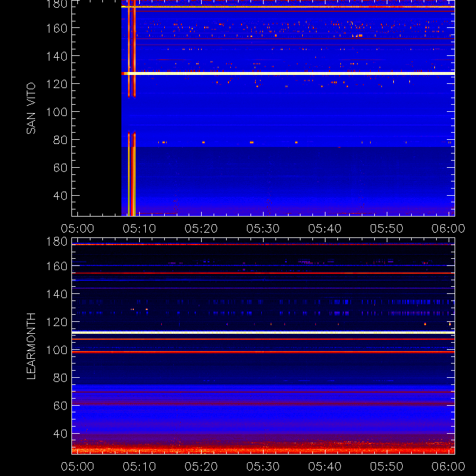Click 06:00 time label under SAN VITO plot

click(x=449, y=228)
